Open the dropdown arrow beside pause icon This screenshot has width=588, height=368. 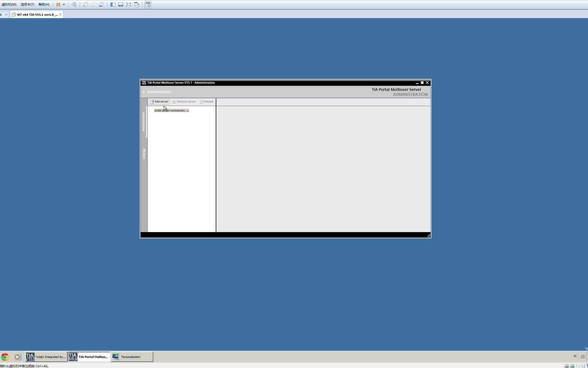pyautogui.click(x=64, y=5)
